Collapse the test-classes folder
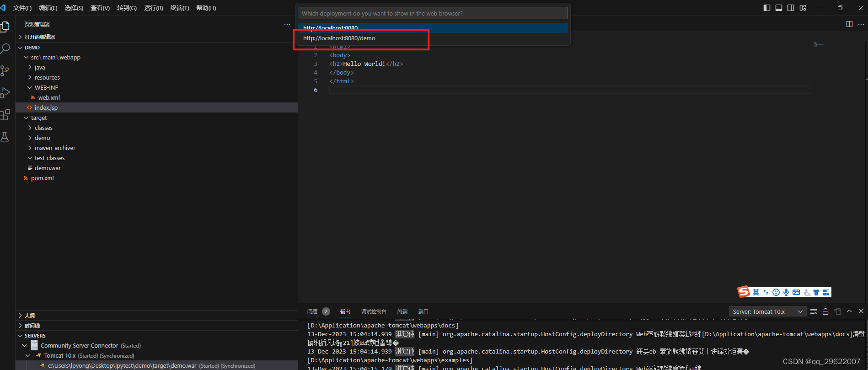Image resolution: width=868 pixels, height=370 pixels. point(157,158)
